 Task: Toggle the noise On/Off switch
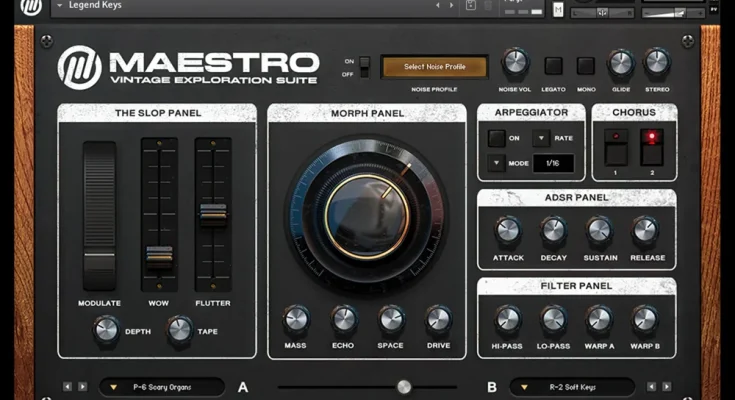(364, 67)
